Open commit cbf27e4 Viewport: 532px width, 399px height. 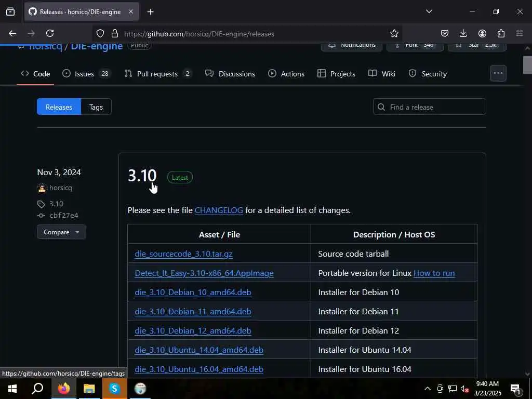pyautogui.click(x=64, y=215)
